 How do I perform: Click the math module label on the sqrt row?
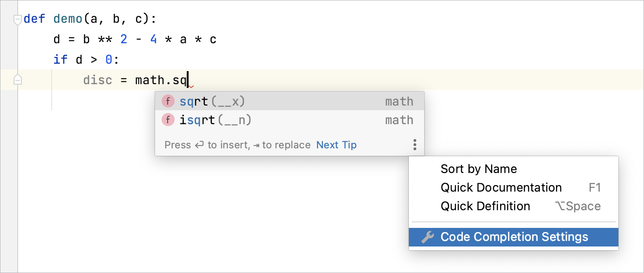click(x=399, y=101)
